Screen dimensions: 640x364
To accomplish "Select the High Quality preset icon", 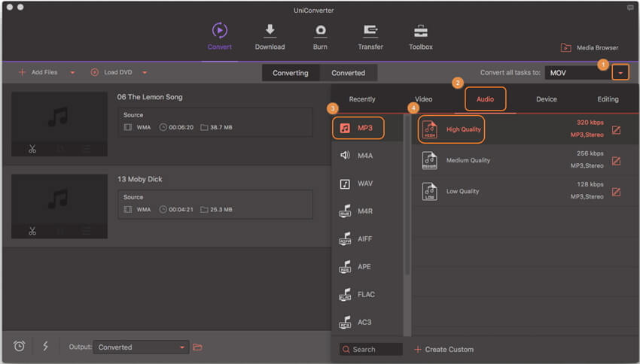I will (x=429, y=129).
